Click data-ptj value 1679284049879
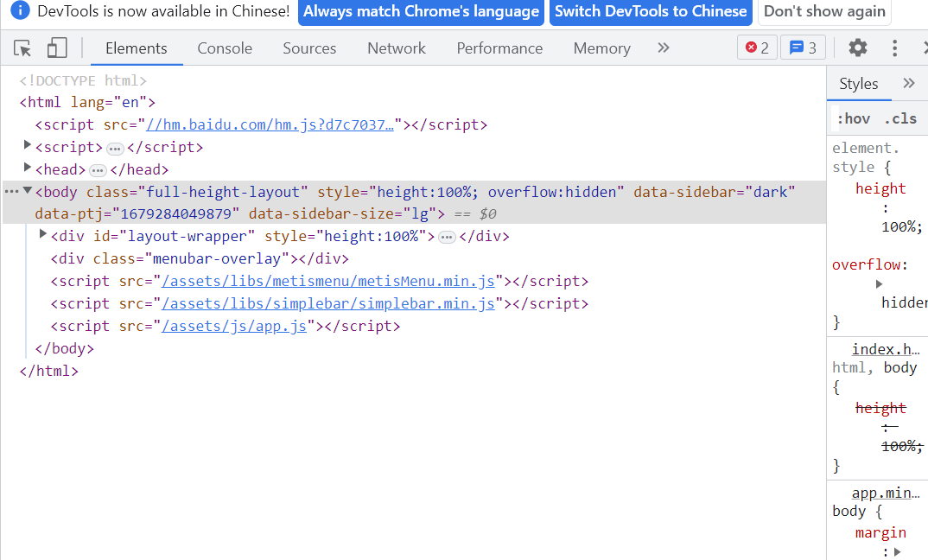The height and width of the screenshot is (560, 928). click(x=175, y=213)
